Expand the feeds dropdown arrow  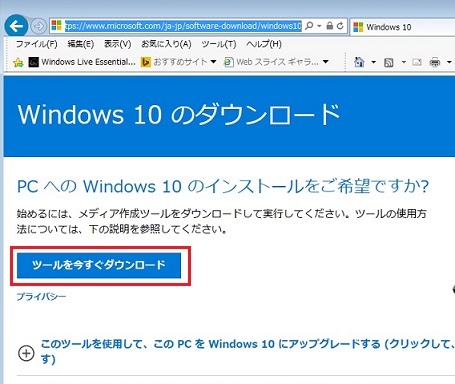[403, 62]
